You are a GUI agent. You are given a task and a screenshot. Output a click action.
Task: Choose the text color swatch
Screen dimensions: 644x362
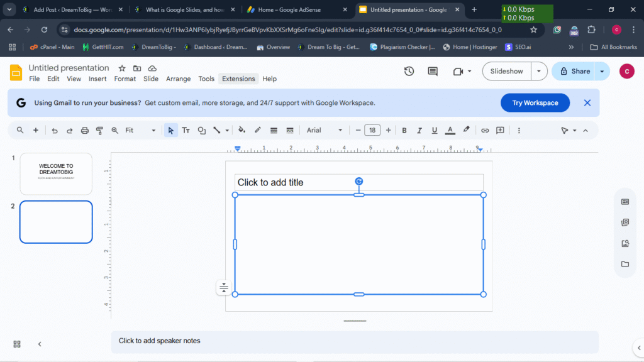[x=450, y=131]
